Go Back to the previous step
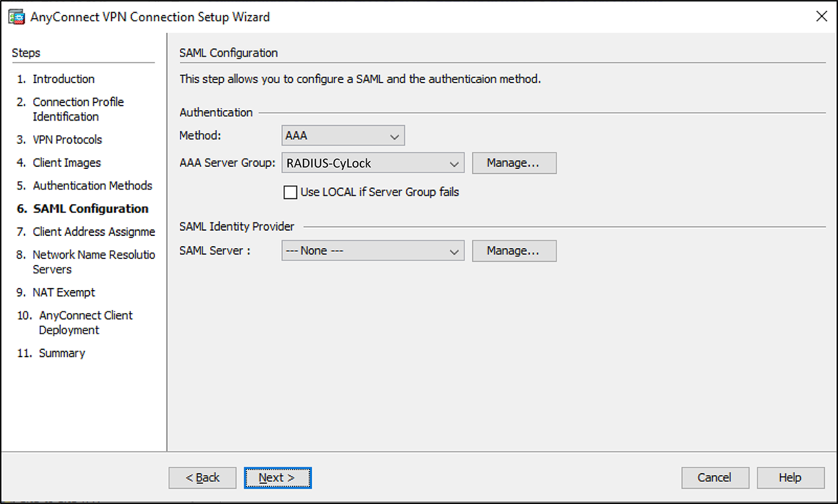Screen dimensions: 838x504 tap(202, 478)
